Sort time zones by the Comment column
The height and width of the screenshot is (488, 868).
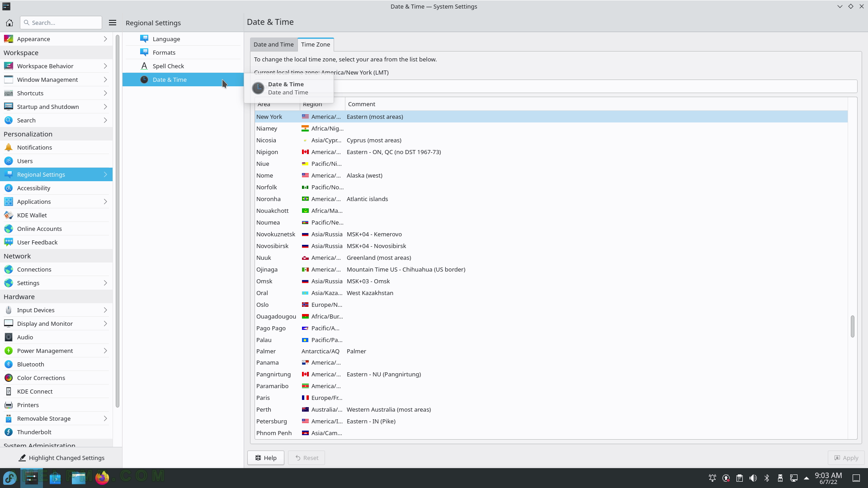[x=596, y=104]
